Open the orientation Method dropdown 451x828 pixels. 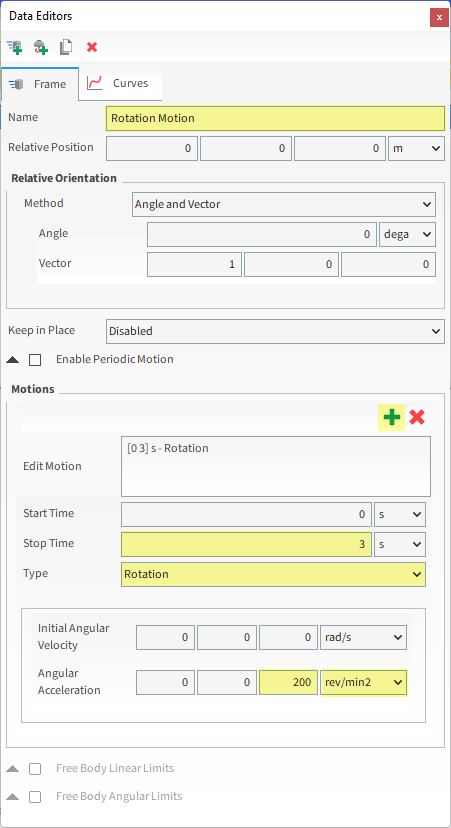(284, 204)
